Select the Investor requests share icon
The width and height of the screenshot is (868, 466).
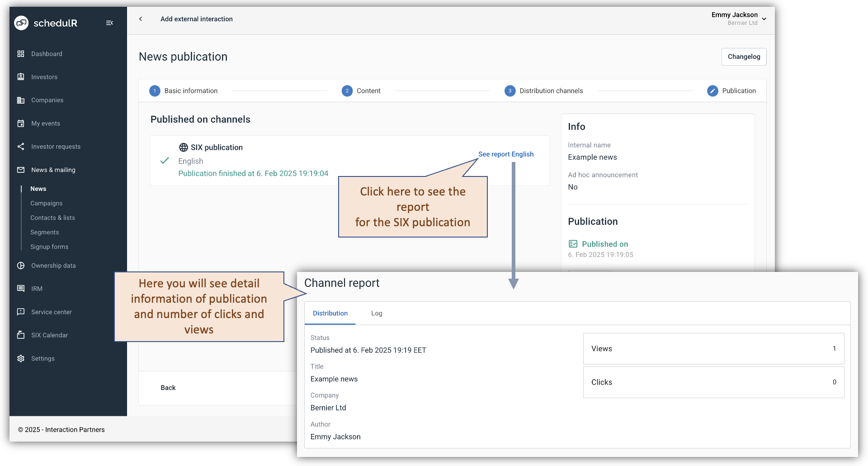coord(21,146)
